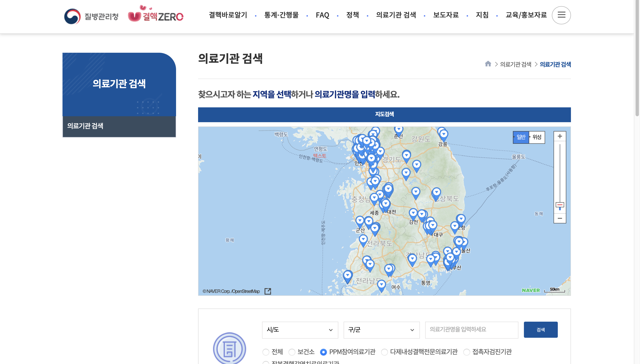Click the map zoom in plus button
This screenshot has height=364, width=640.
pos(559,136)
